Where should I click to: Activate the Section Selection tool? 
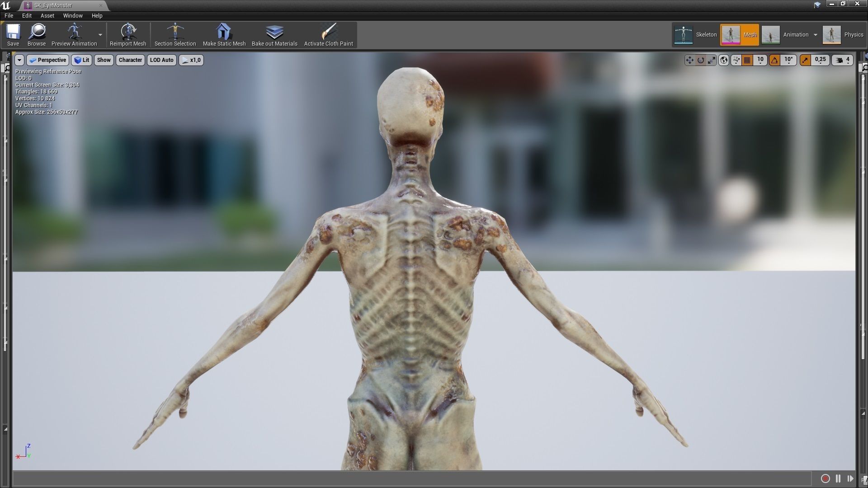pyautogui.click(x=175, y=35)
